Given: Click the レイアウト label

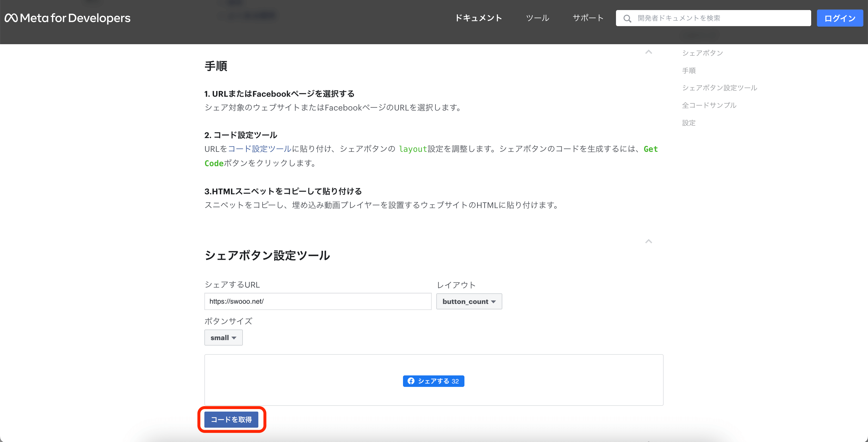Looking at the screenshot, I should [456, 285].
